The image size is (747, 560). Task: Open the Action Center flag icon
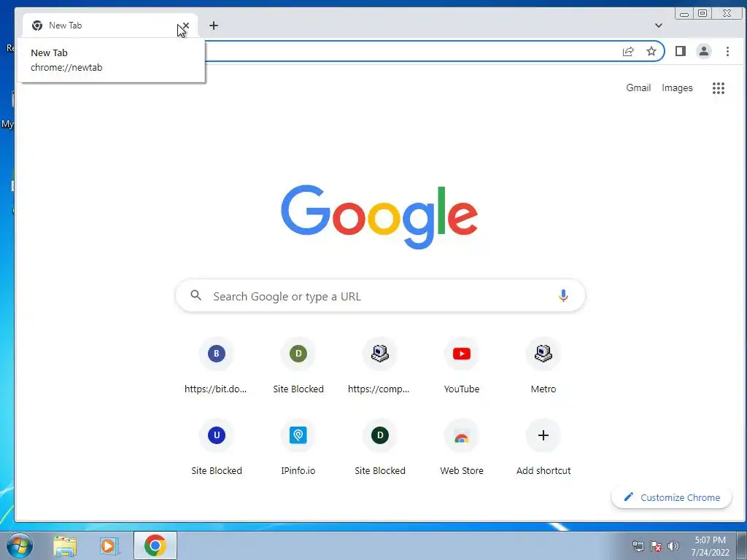click(x=656, y=546)
